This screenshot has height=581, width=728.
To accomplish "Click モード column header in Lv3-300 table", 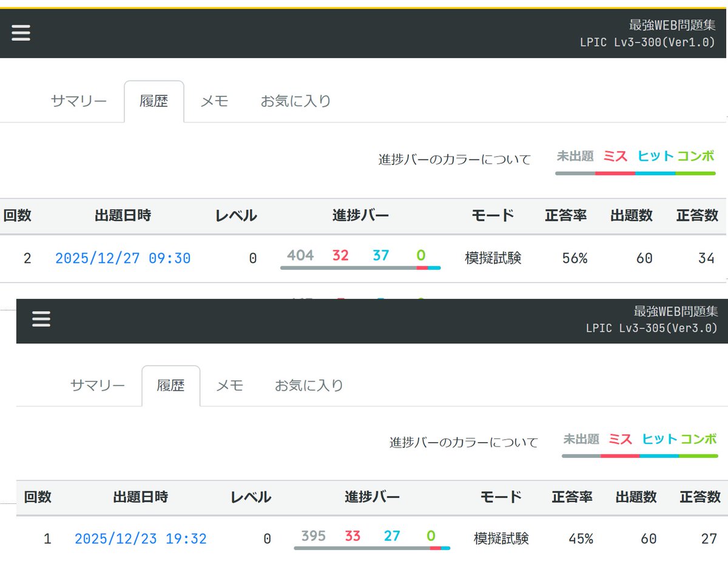I will 493,215.
